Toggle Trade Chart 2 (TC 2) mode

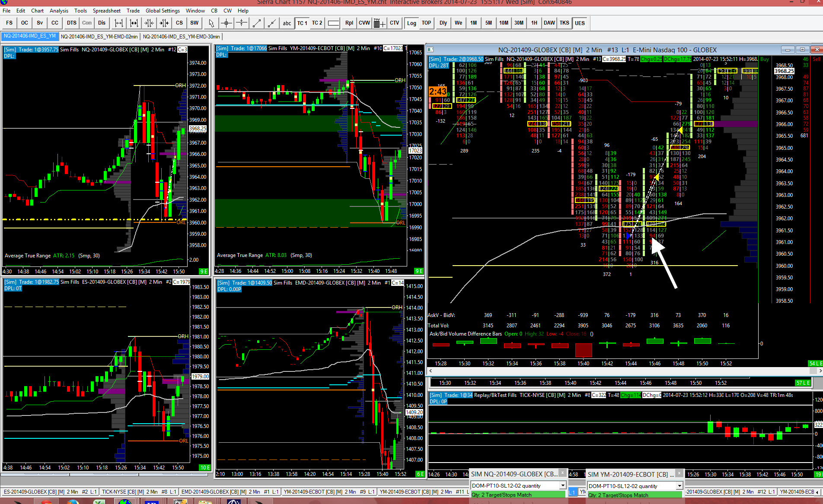317,23
